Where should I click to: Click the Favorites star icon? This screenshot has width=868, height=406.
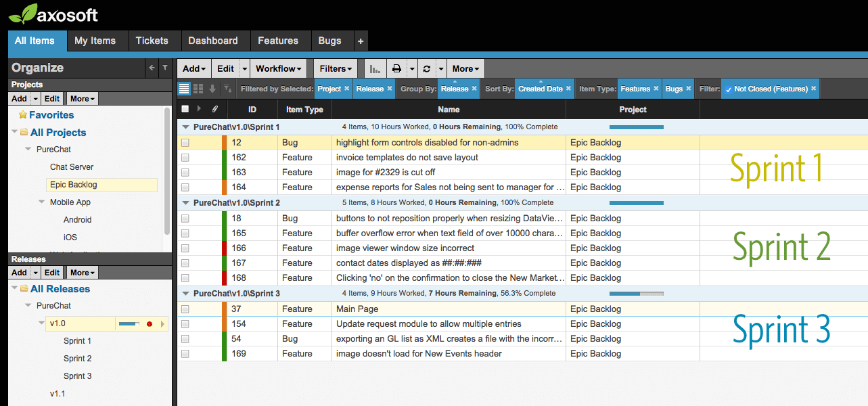23,115
